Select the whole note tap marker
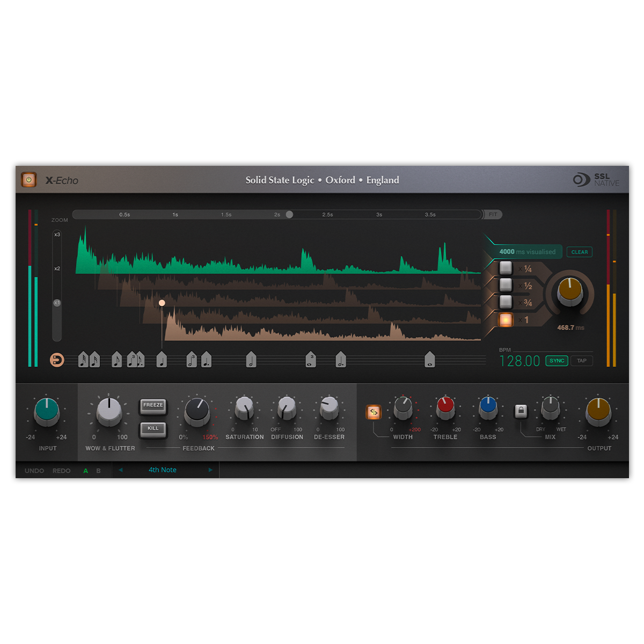Image resolution: width=644 pixels, height=644 pixels. tap(430, 360)
